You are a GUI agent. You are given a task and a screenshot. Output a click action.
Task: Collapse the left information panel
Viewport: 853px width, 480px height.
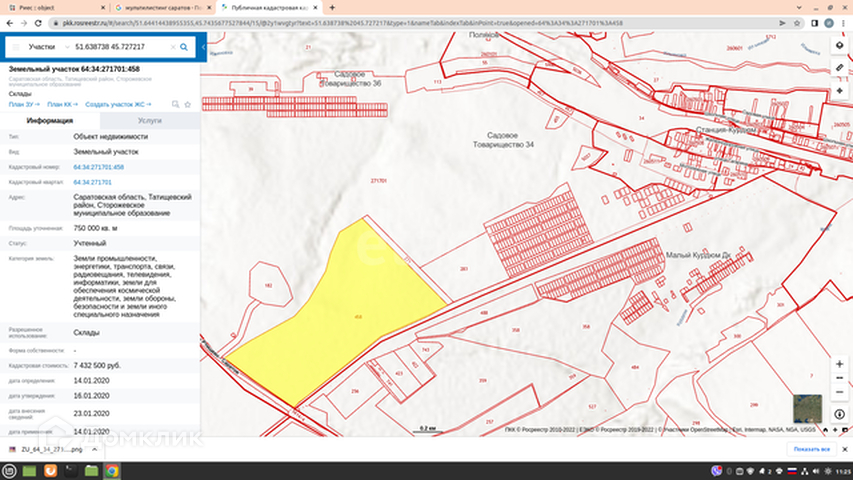[x=203, y=46]
